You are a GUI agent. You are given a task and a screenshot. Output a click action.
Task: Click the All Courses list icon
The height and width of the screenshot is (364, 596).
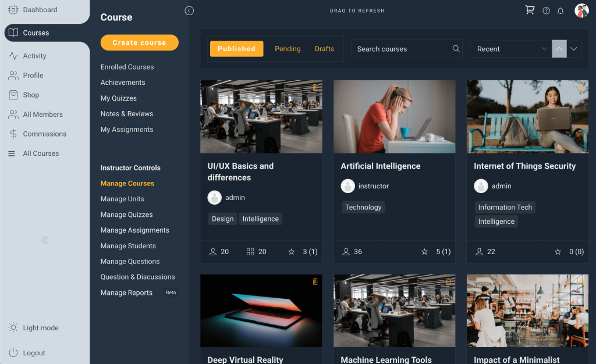[x=12, y=154]
